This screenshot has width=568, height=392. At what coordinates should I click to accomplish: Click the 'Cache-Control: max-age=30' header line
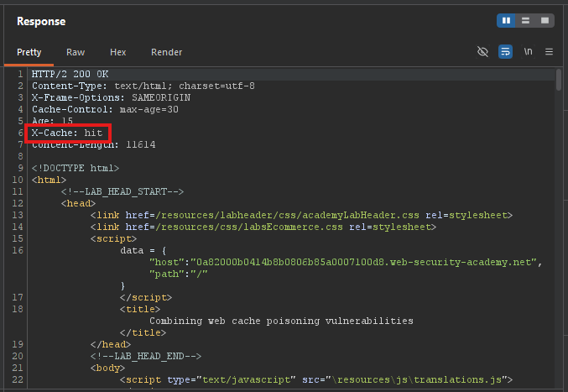105,109
